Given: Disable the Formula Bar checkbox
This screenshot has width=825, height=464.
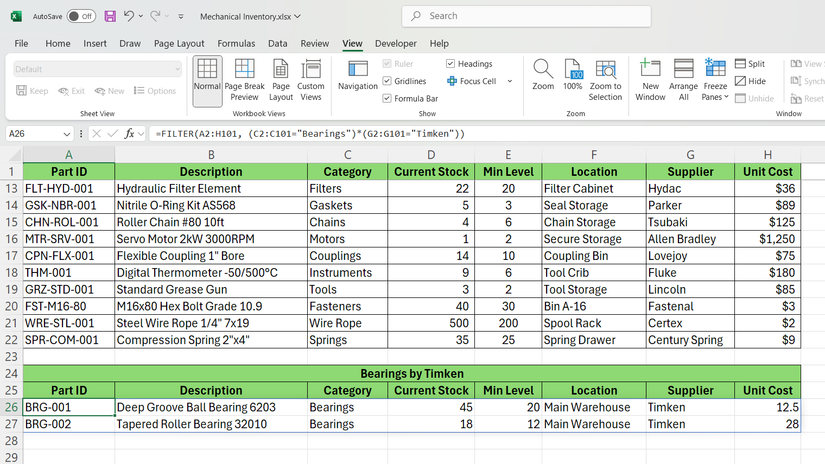Looking at the screenshot, I should click(x=388, y=99).
